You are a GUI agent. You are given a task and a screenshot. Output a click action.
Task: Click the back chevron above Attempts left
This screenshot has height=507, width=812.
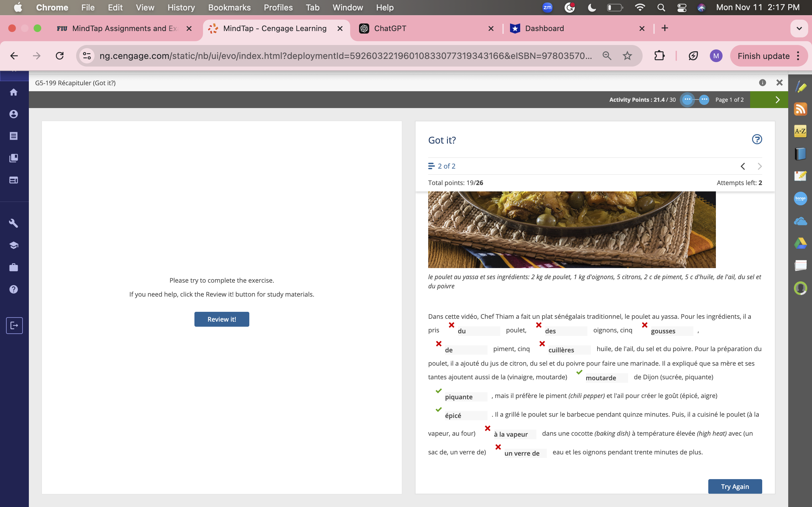click(743, 166)
